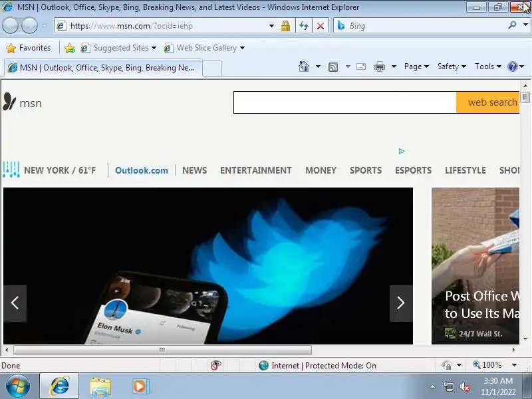Expand the address bar autocomplete dropdown
Viewport: 532px width, 399px height.
click(x=271, y=26)
